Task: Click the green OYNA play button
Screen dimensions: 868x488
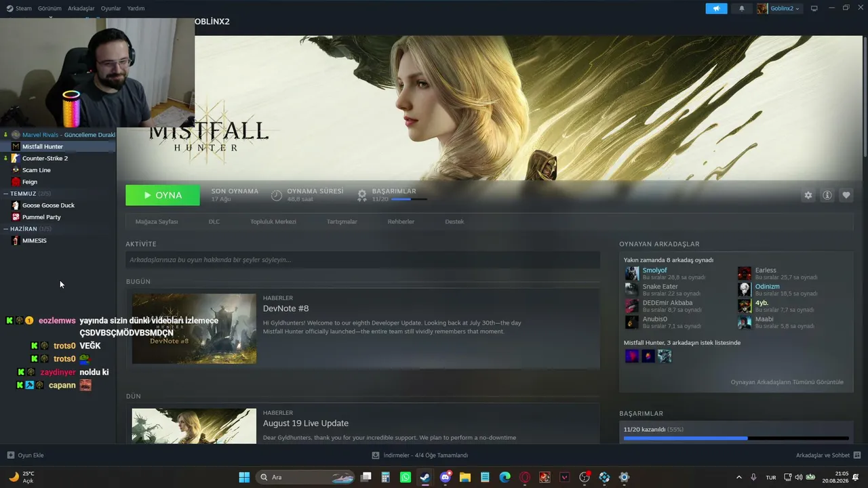Action: click(163, 195)
